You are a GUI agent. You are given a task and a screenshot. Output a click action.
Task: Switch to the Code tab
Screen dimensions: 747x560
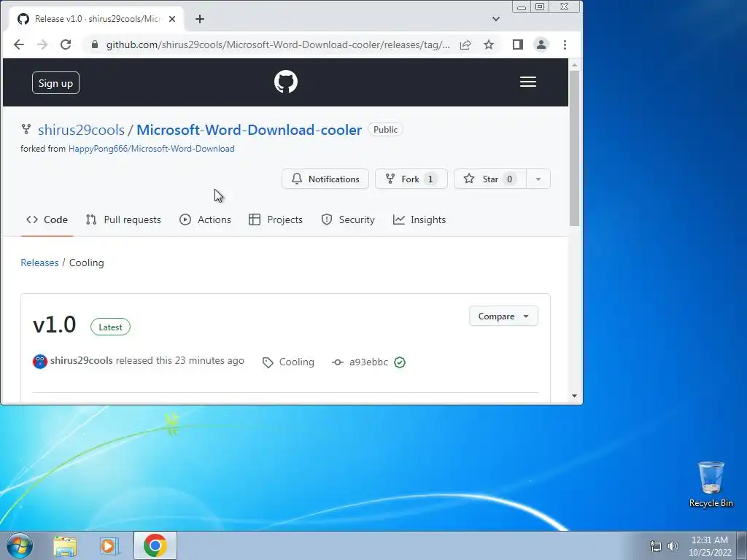tap(47, 219)
